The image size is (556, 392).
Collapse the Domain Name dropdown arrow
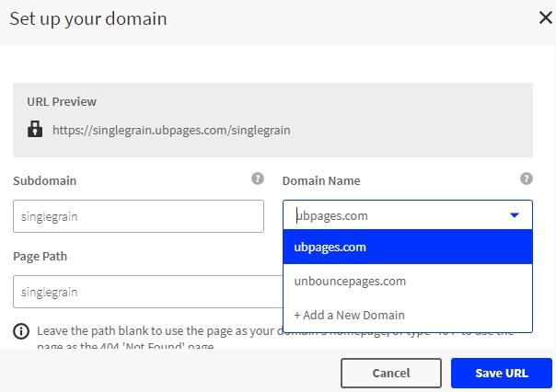(x=515, y=216)
